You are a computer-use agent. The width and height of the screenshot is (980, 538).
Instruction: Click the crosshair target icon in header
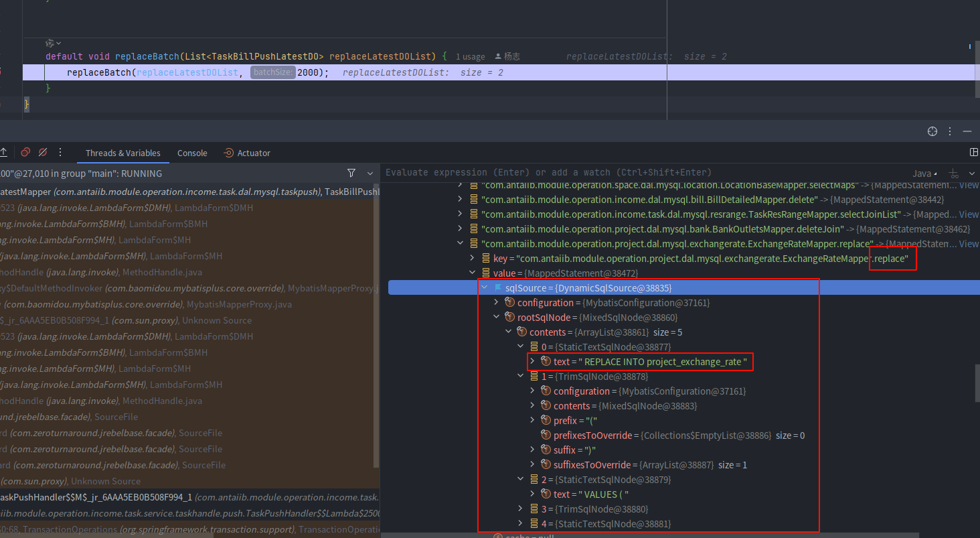coord(932,131)
